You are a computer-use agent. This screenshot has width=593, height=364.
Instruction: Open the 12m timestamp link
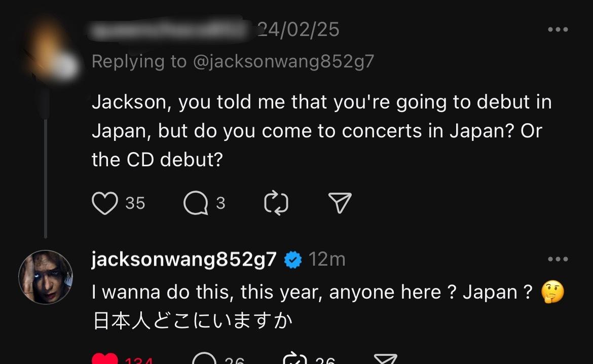pyautogui.click(x=327, y=260)
